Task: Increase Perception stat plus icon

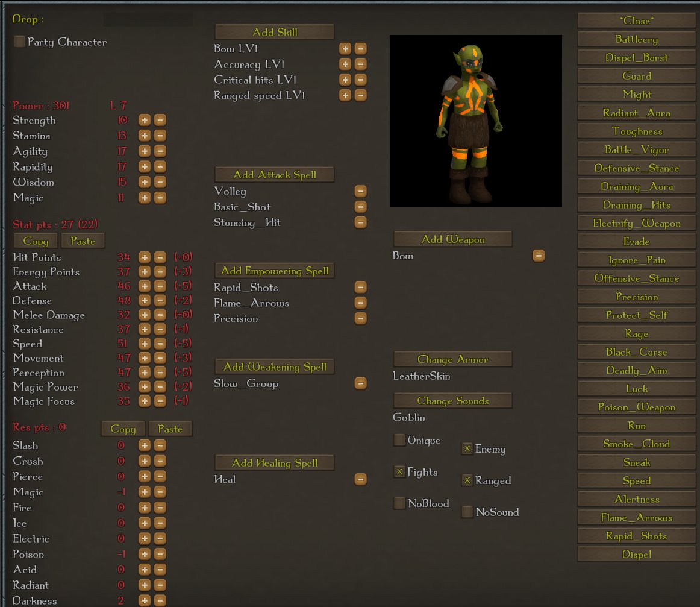Action: pyautogui.click(x=144, y=372)
